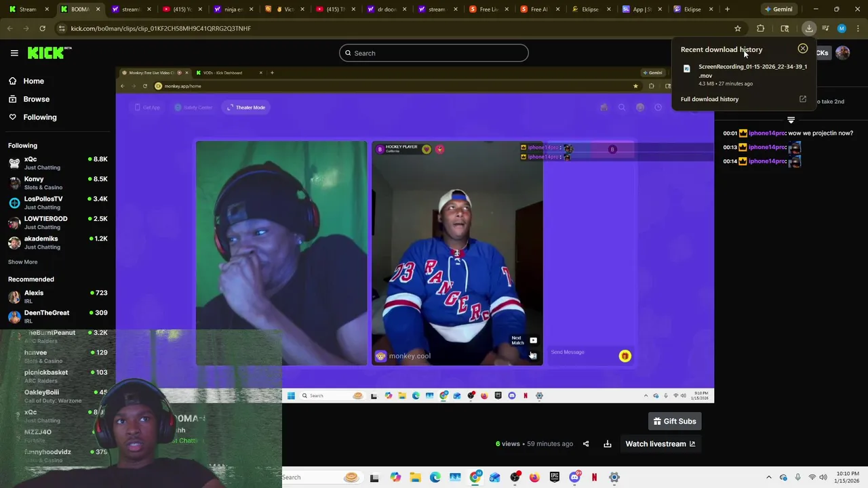The image size is (868, 488).
Task: Go to Home in Kick sidebar
Action: click(33, 81)
